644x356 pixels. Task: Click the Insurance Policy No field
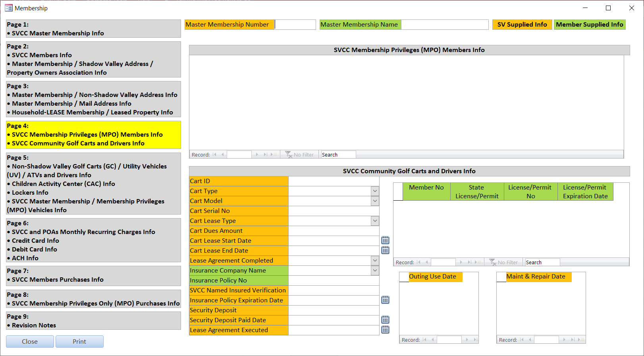(x=334, y=281)
